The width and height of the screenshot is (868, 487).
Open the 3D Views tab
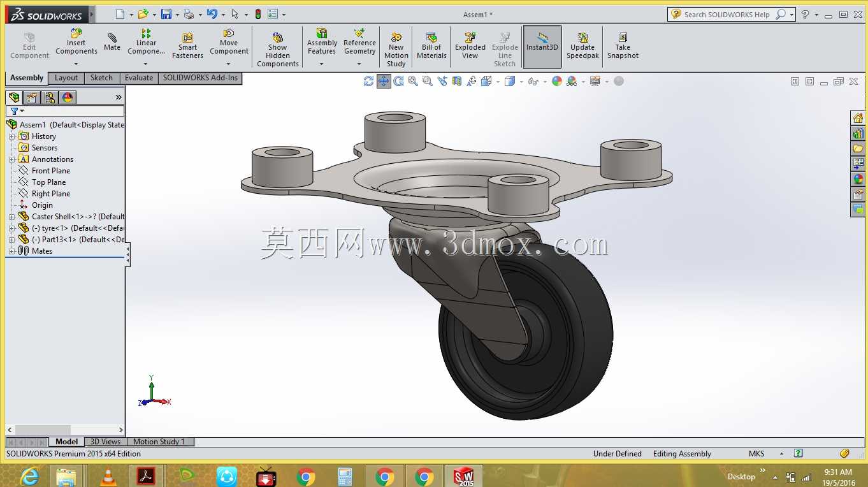point(105,442)
